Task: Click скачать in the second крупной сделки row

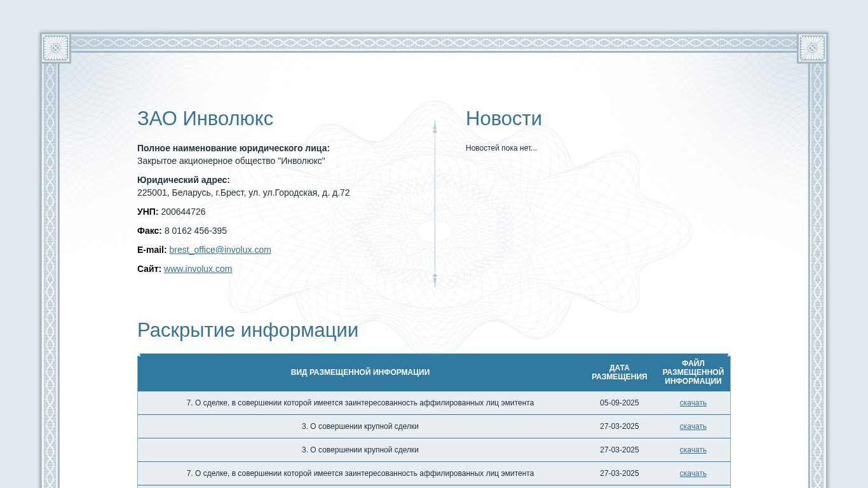Action: coord(693,450)
